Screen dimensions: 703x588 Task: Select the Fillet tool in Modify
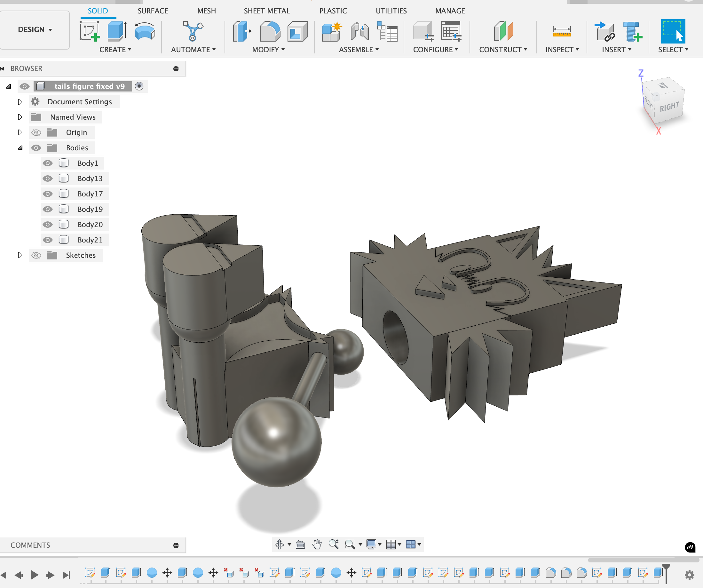270,31
